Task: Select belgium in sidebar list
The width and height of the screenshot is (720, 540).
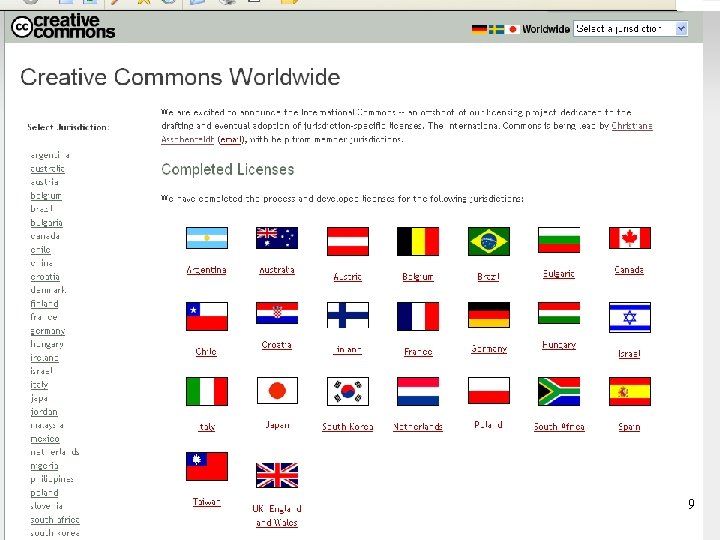Action: (x=46, y=196)
